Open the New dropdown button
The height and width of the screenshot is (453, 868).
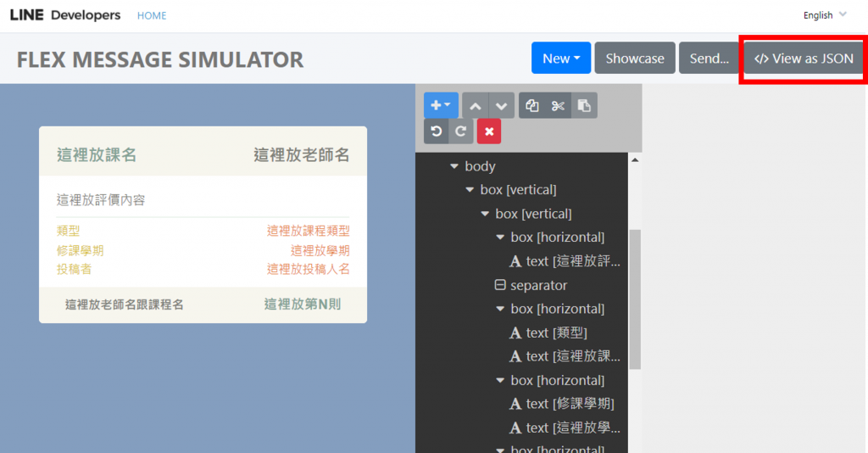pos(561,59)
